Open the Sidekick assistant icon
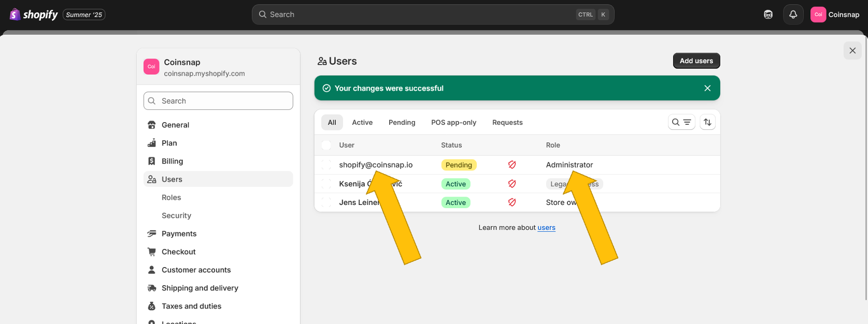The image size is (868, 324). coord(769,14)
